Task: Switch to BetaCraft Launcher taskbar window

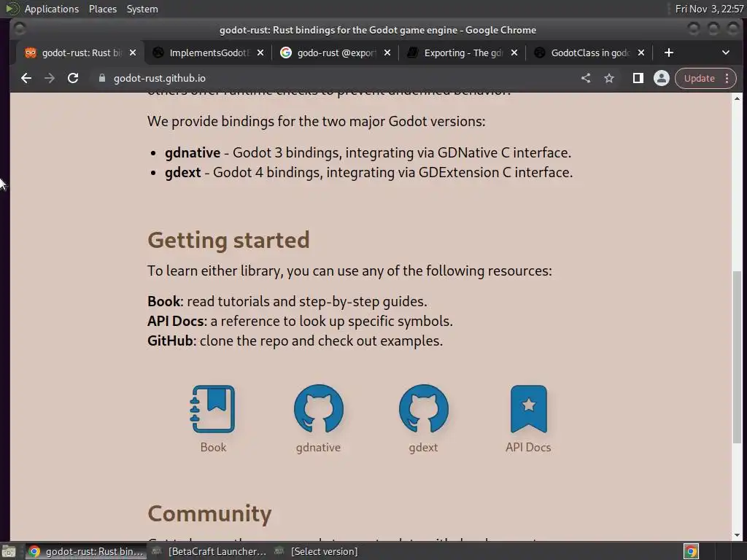Action: (x=209, y=551)
